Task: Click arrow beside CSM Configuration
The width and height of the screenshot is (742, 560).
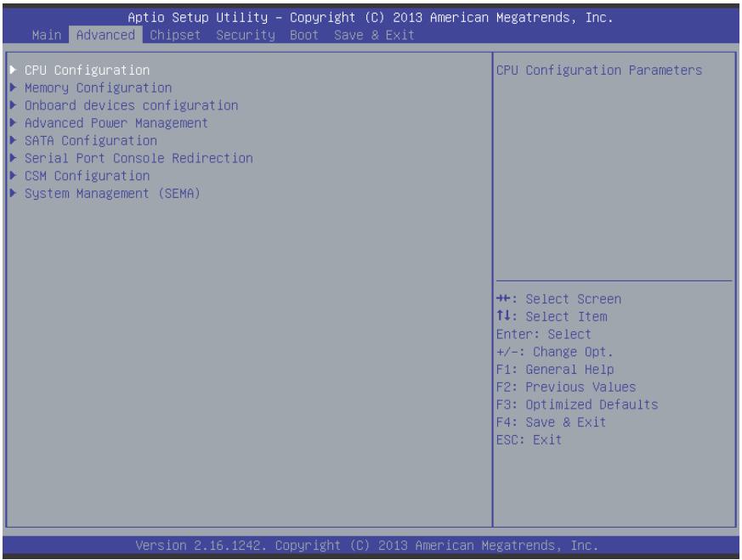Action: point(14,175)
